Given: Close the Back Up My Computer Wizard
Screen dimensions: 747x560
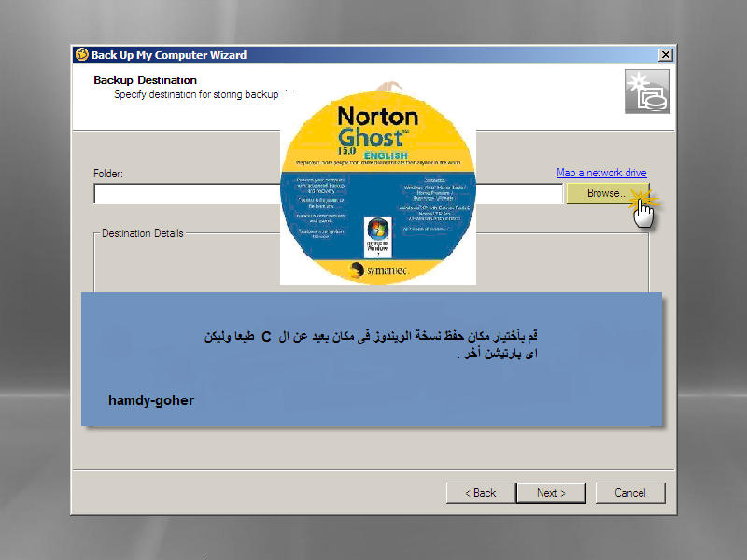Looking at the screenshot, I should pyautogui.click(x=665, y=55).
